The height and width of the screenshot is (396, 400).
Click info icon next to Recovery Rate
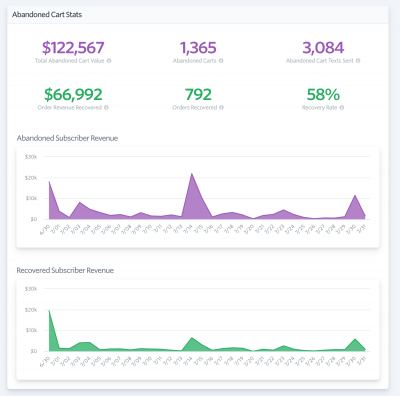click(342, 107)
